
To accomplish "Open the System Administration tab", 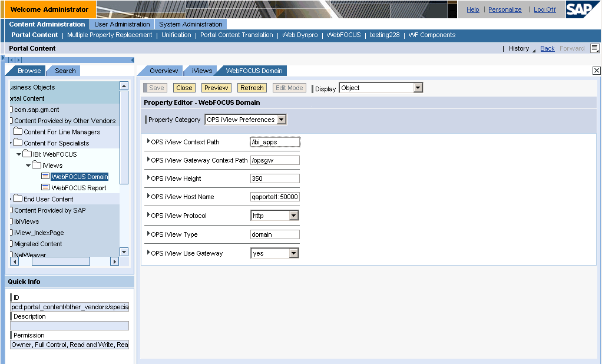I will click(x=191, y=24).
